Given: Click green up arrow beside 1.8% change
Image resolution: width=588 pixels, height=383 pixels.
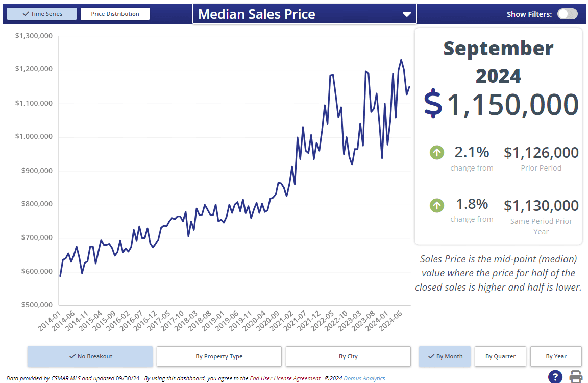Looking at the screenshot, I should coord(437,205).
